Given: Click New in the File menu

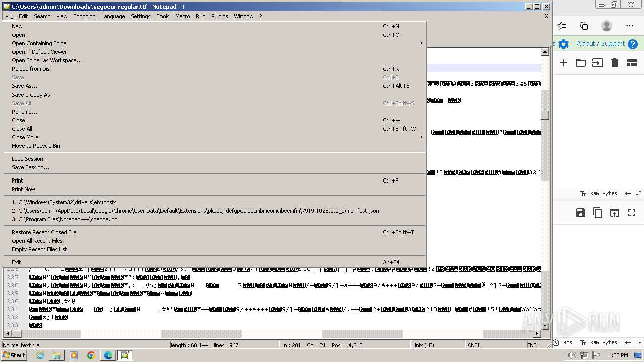Looking at the screenshot, I should 215,26.
